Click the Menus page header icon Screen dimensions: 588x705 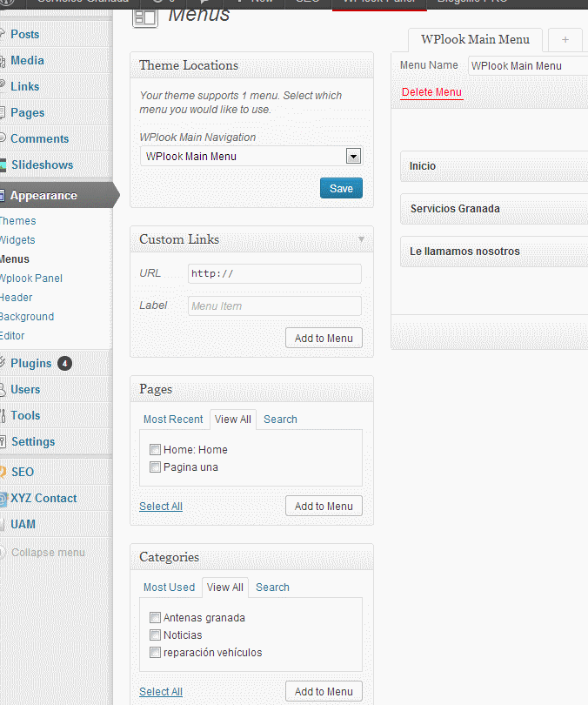[x=144, y=17]
